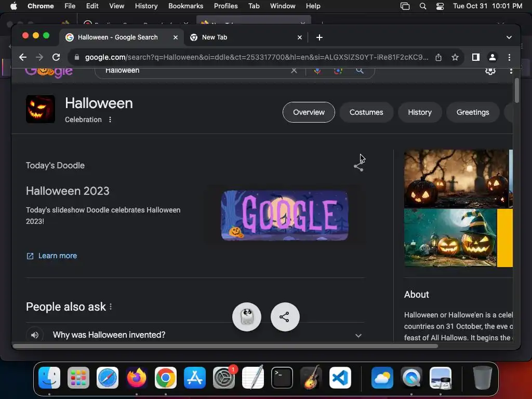Close the Halloween - Google Search tab
This screenshot has height=399, width=532.
point(176,37)
